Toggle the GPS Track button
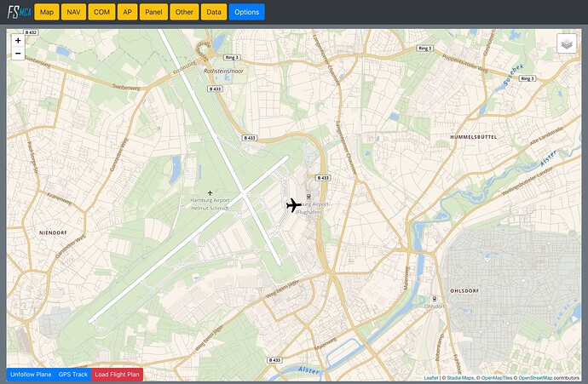 pyautogui.click(x=73, y=375)
